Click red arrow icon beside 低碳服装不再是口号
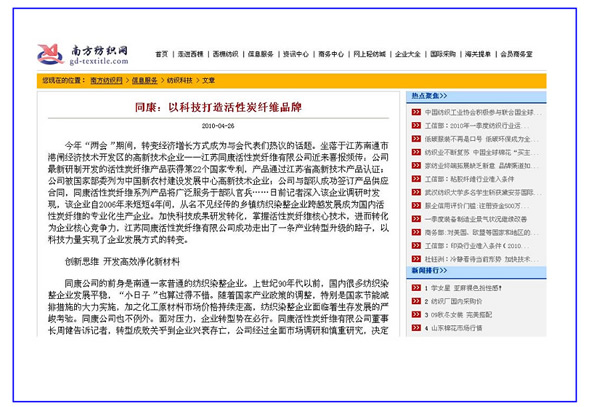This screenshot has width=600, height=407. [415, 140]
